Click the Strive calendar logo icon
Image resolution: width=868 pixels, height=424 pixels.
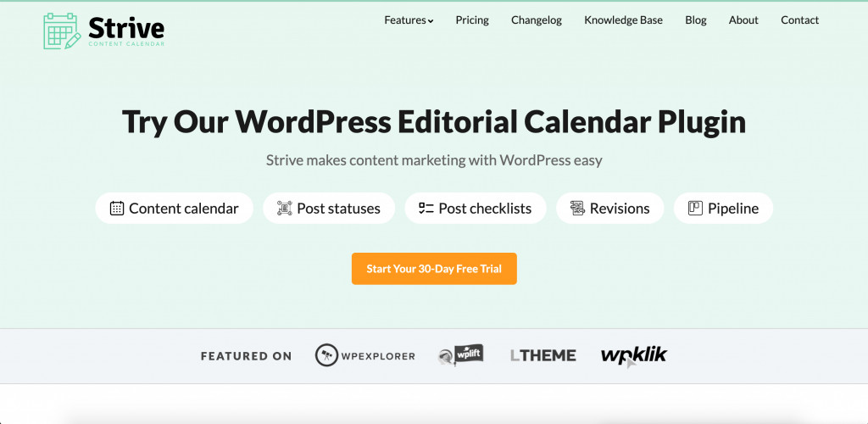(62, 31)
